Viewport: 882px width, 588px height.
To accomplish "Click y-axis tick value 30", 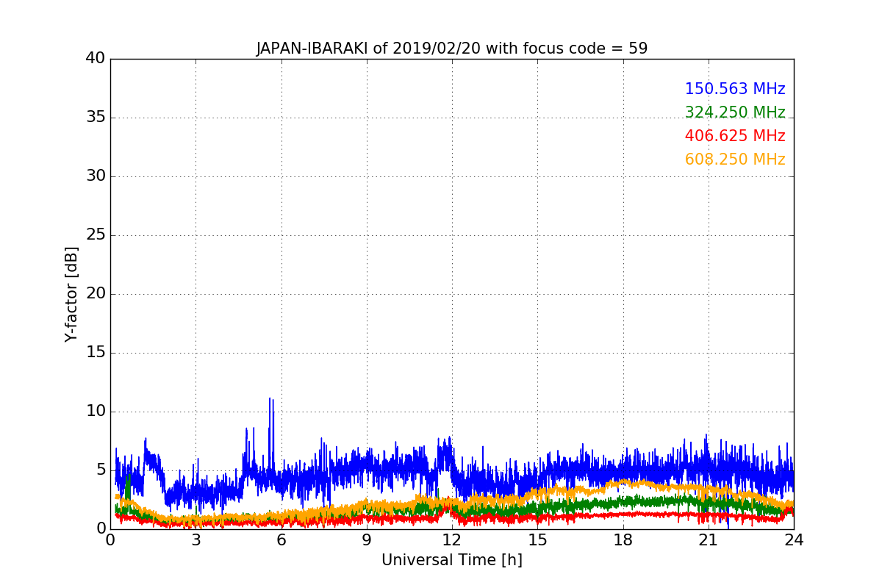I will [96, 176].
